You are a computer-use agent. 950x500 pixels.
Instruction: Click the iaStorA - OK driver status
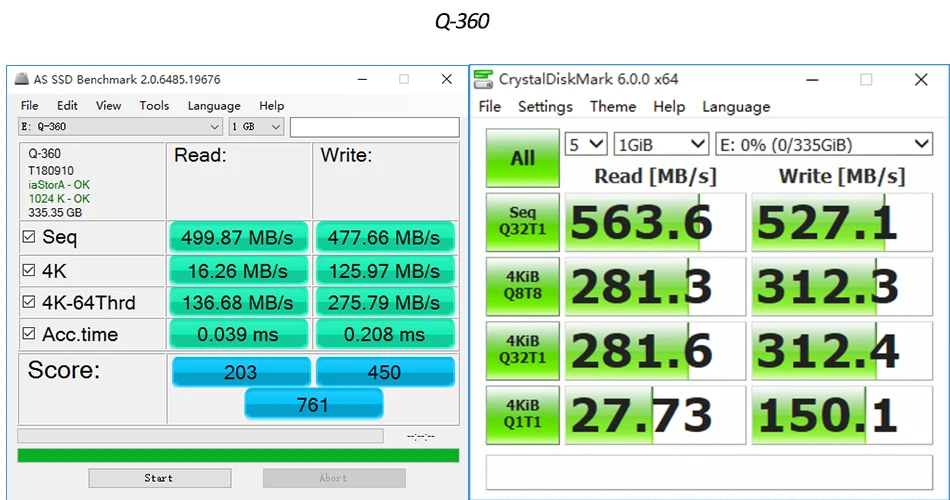[x=59, y=185]
